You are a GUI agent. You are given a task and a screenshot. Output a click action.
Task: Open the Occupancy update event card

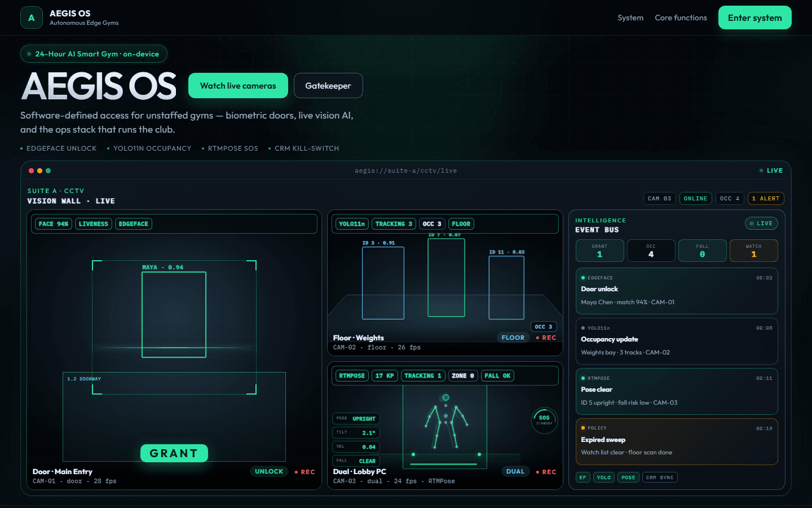click(677, 341)
